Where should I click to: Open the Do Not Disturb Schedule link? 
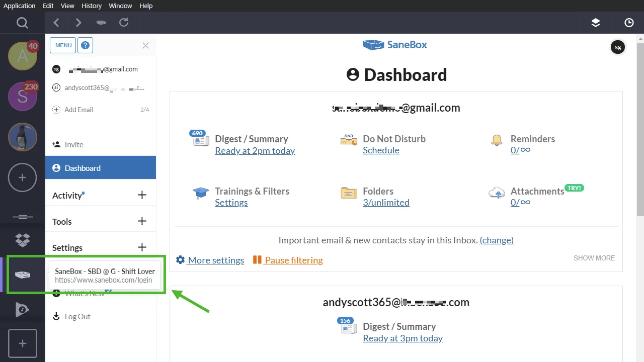click(381, 150)
